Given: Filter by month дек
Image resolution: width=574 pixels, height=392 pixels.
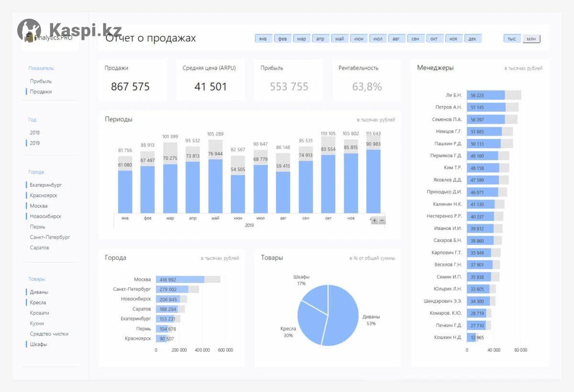Looking at the screenshot, I should coord(473,39).
